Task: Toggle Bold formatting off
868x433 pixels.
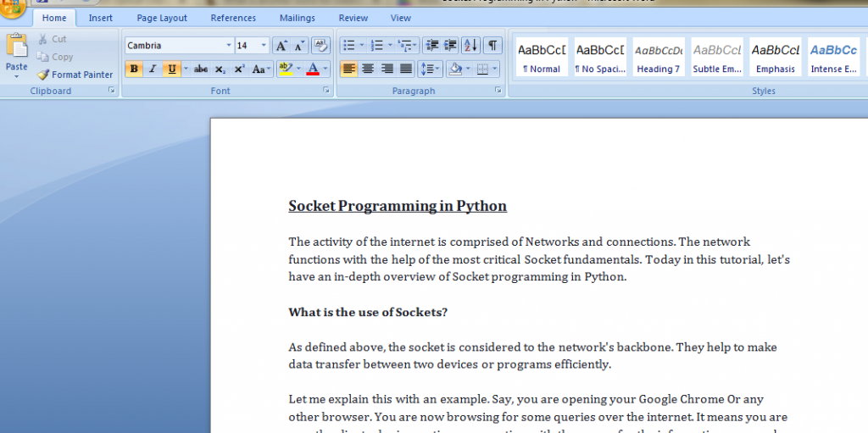Action: click(134, 69)
